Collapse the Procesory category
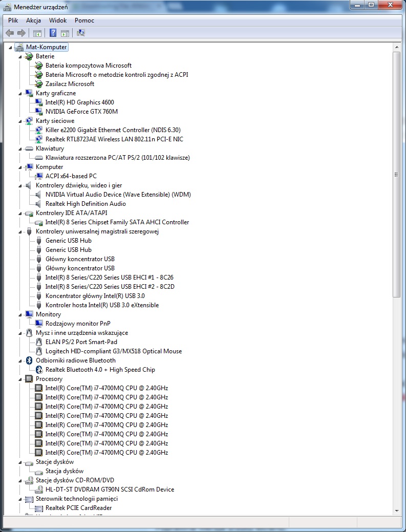Screen dimensions: 406x532 pyautogui.click(x=20, y=379)
